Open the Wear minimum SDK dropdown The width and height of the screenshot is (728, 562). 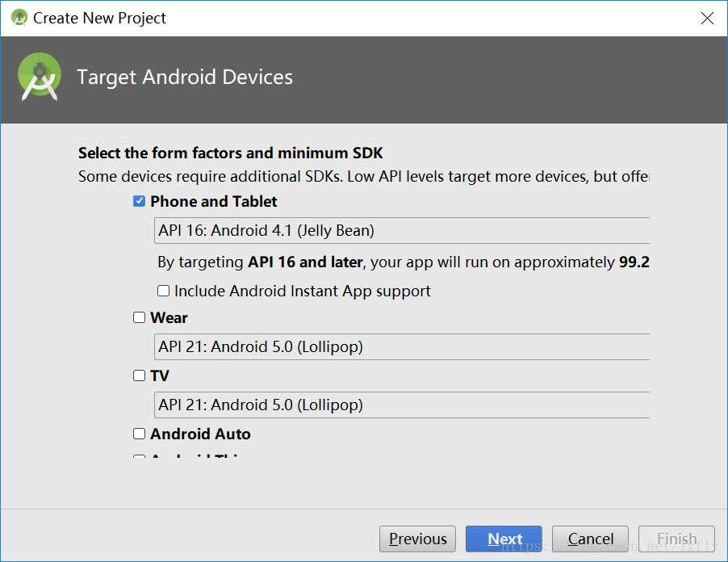pos(402,346)
